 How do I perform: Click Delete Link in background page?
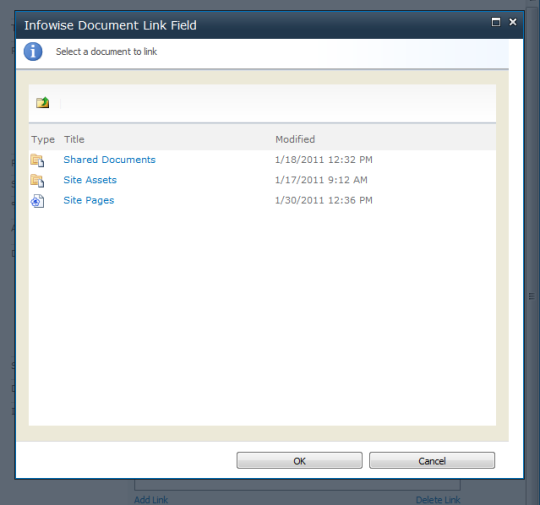click(x=438, y=499)
